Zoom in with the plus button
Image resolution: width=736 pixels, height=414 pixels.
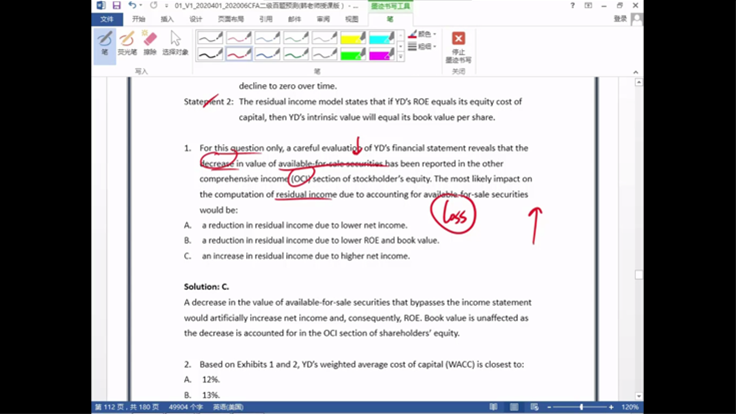[x=611, y=407]
